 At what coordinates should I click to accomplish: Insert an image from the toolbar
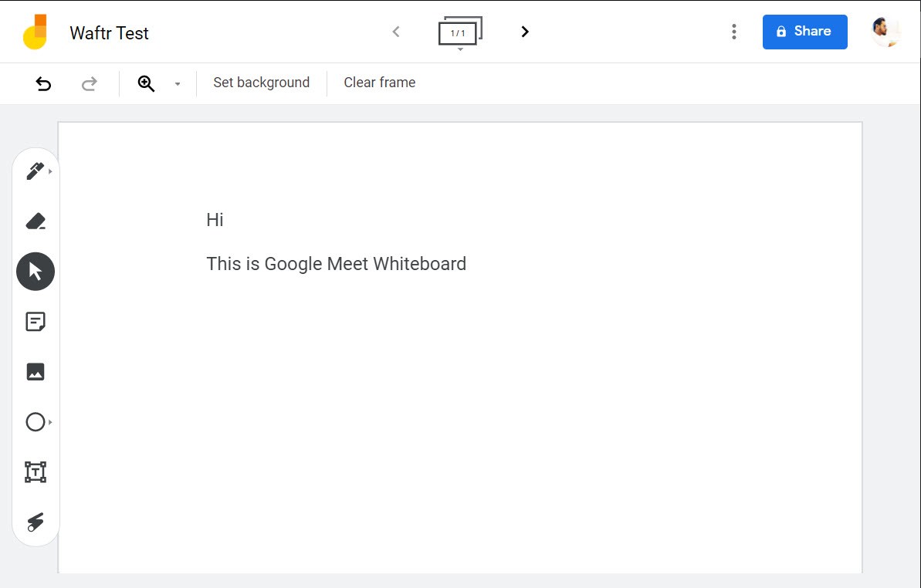[35, 371]
